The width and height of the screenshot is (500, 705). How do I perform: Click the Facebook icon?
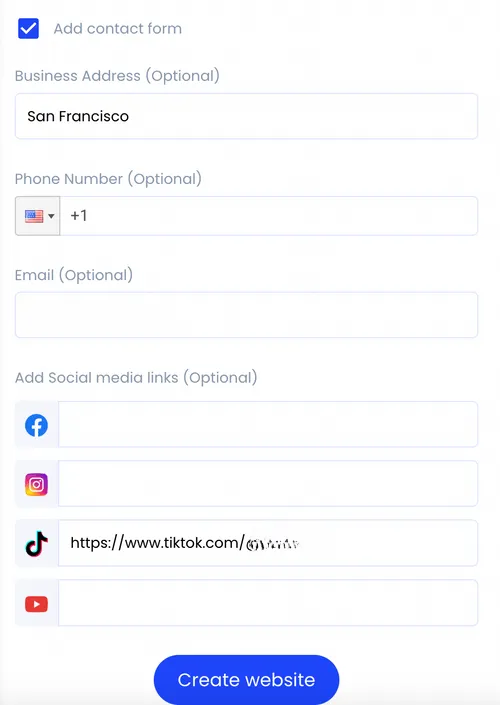tap(36, 425)
